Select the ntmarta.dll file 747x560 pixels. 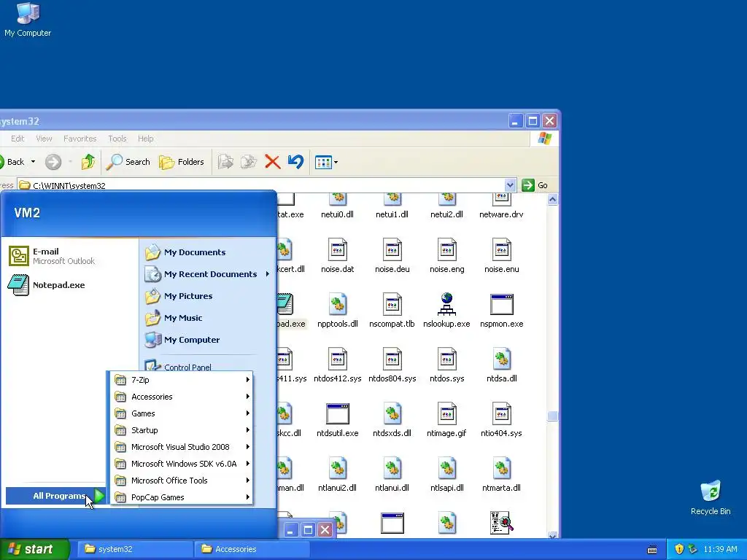click(x=501, y=475)
